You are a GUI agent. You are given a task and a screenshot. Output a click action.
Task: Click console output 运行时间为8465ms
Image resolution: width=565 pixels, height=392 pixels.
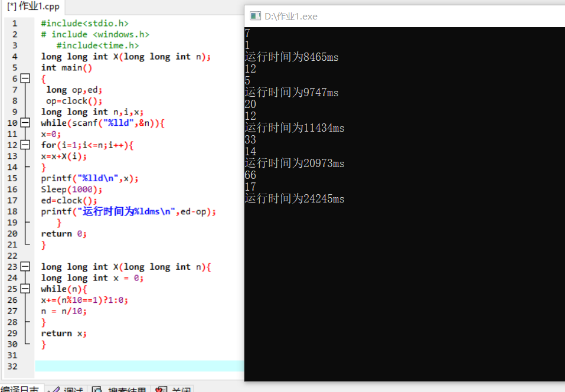tap(292, 57)
